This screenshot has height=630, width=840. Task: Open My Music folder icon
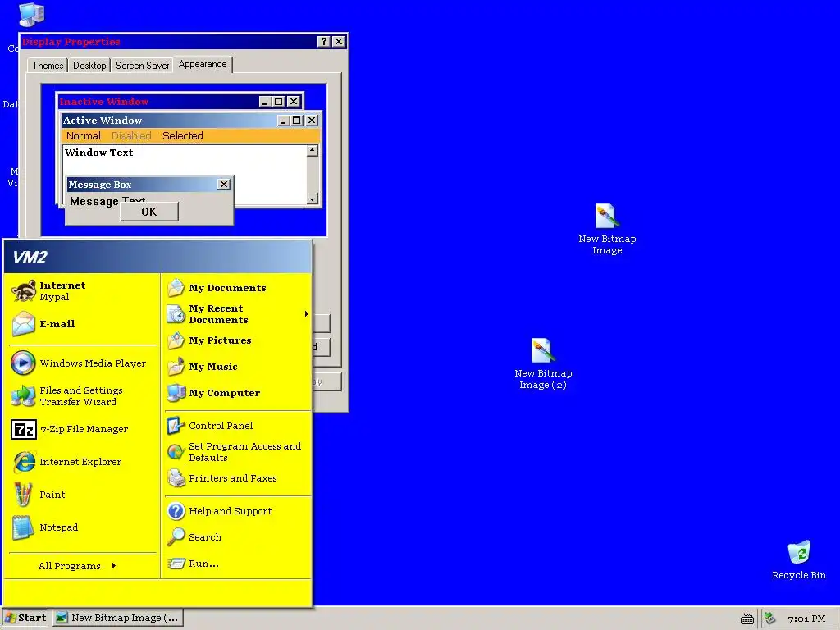(x=176, y=367)
